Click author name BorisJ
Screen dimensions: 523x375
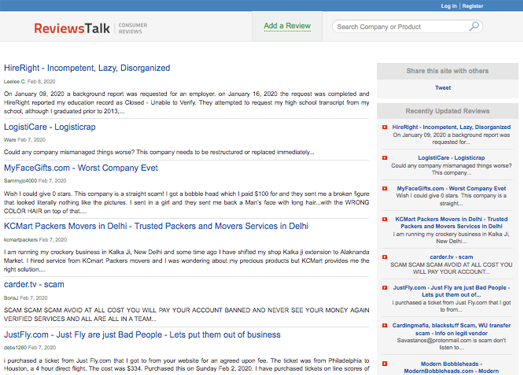click(11, 298)
